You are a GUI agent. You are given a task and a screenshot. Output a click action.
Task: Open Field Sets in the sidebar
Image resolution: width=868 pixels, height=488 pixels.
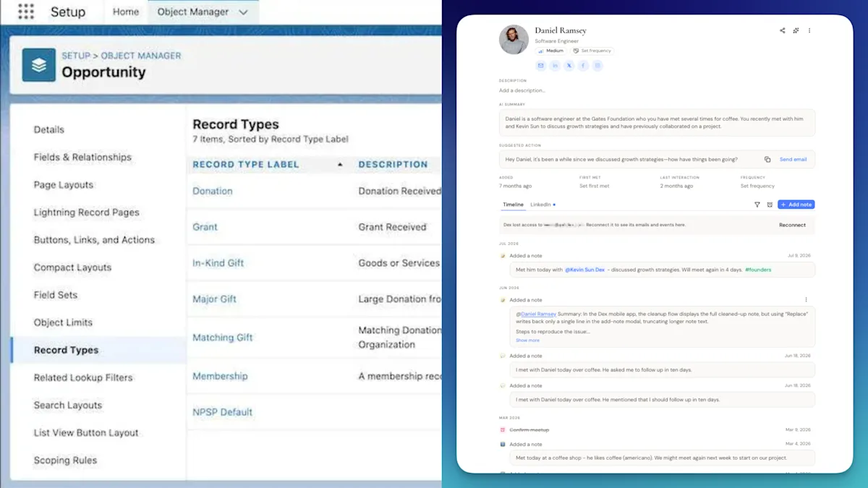coord(56,295)
